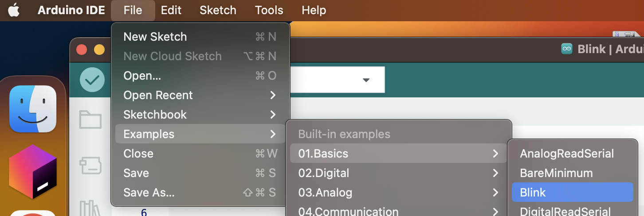Launch JetBrains Toolbox from the Dock

coord(33,172)
